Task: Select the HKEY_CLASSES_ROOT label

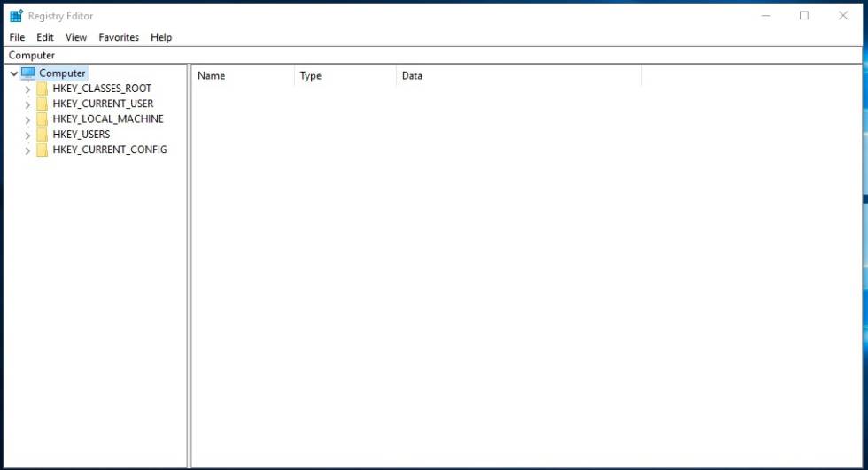Action: click(102, 89)
